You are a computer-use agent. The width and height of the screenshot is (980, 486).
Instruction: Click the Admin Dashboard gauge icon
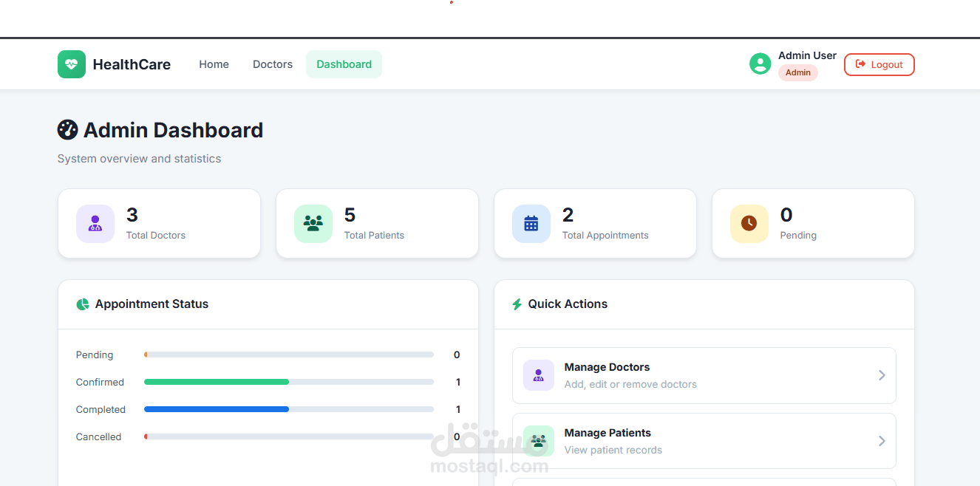67,130
